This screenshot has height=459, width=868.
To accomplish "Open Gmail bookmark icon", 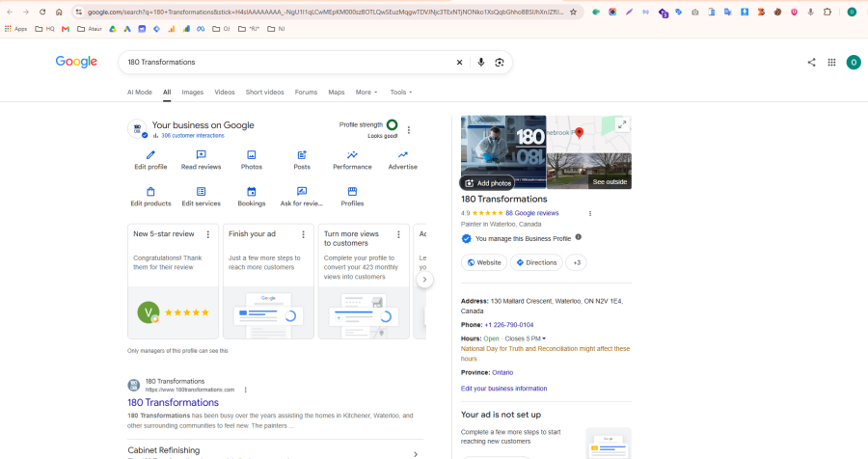I will [x=66, y=29].
